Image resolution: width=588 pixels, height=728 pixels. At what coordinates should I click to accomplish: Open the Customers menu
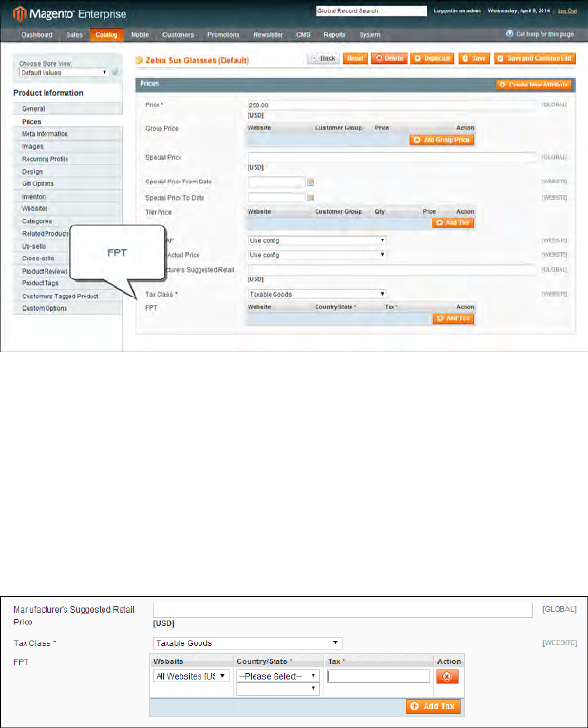(179, 35)
